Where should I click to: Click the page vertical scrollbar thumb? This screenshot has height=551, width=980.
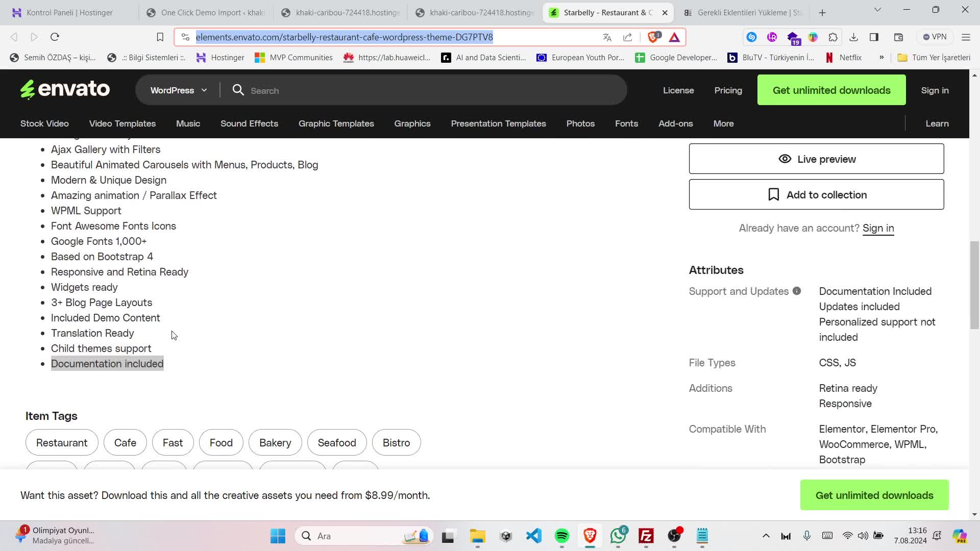(x=974, y=285)
